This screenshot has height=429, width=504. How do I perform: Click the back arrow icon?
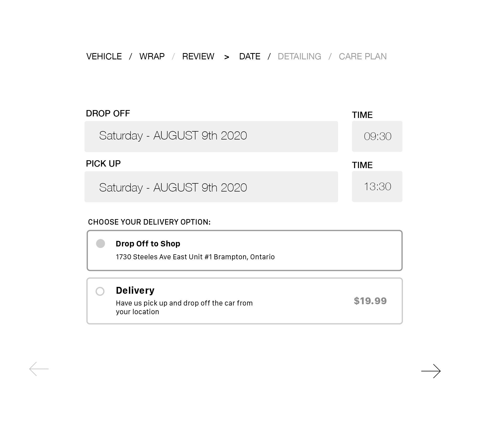[39, 369]
